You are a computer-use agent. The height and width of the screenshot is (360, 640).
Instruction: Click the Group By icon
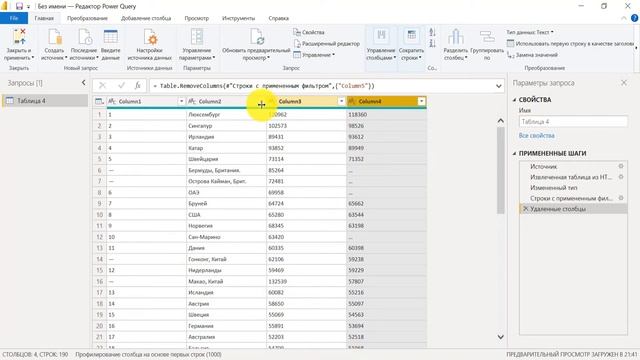click(487, 37)
